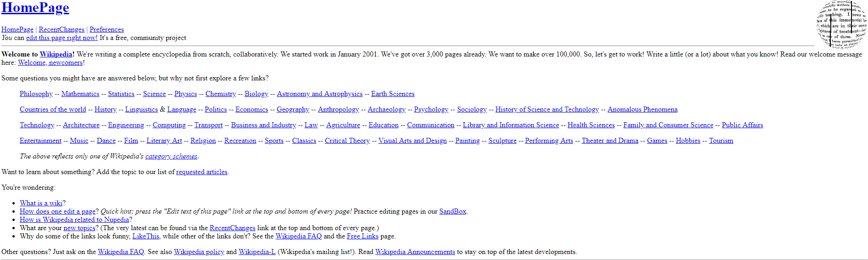868x260 pixels.
Task: Visit Health Sciences
Action: tap(591, 125)
